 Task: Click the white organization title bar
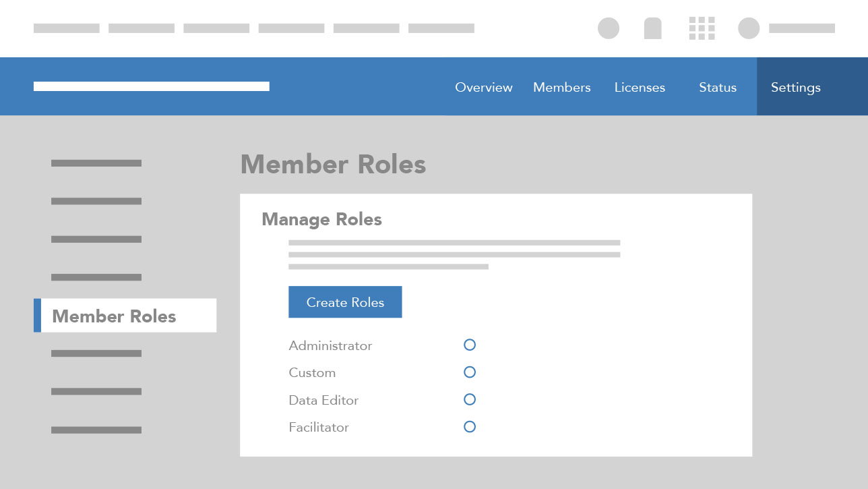(152, 86)
